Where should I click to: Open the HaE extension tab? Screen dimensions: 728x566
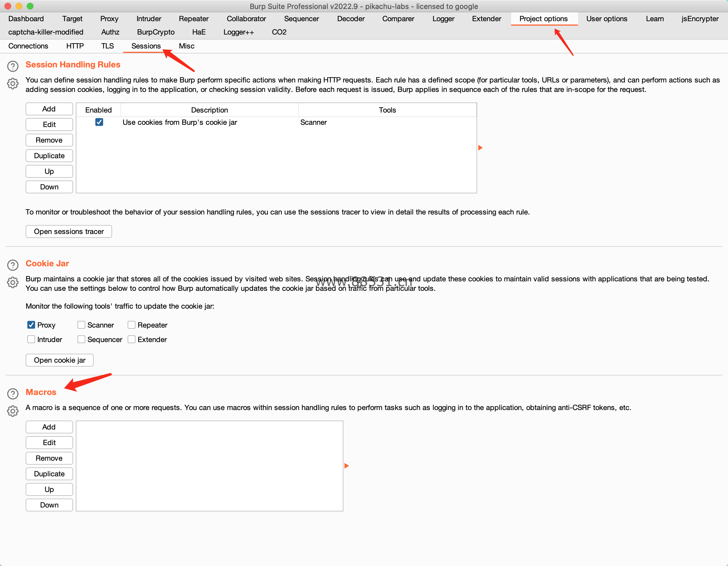click(199, 32)
